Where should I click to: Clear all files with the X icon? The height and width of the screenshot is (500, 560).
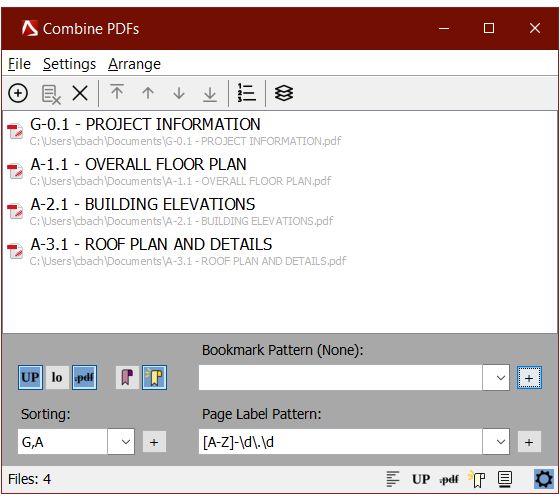80,94
